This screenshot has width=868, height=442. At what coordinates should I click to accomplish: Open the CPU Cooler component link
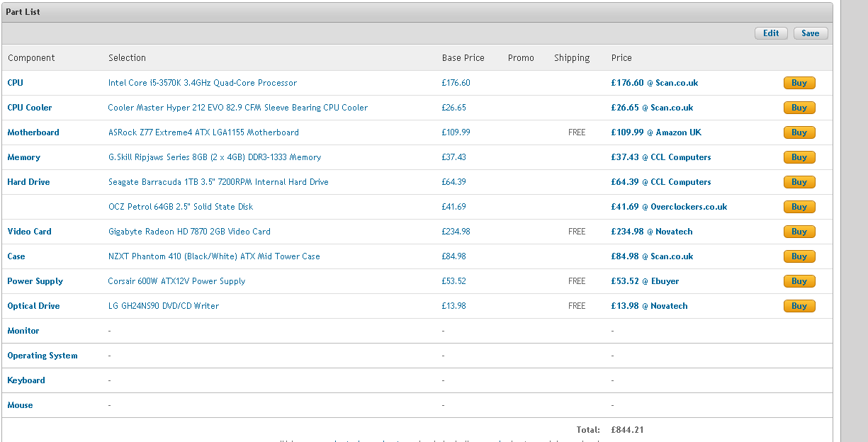click(x=30, y=108)
